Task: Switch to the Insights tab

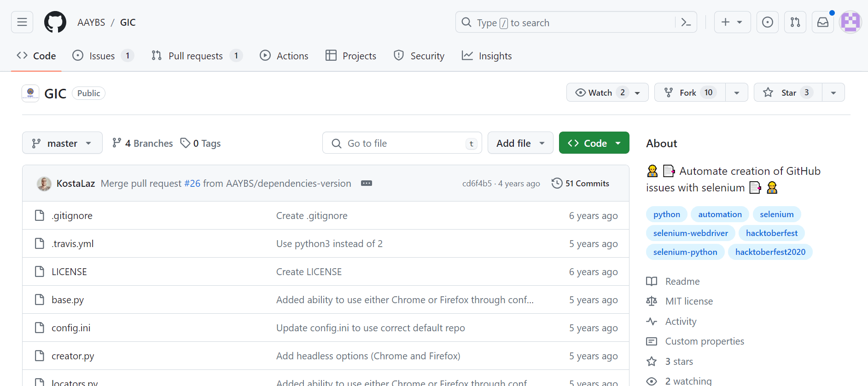Action: (487, 56)
